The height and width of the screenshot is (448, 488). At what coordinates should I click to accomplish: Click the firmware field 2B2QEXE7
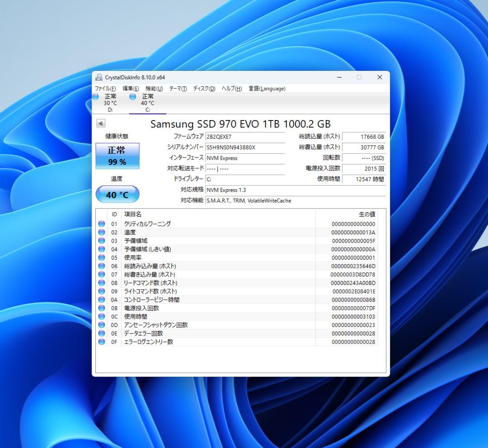click(x=245, y=136)
